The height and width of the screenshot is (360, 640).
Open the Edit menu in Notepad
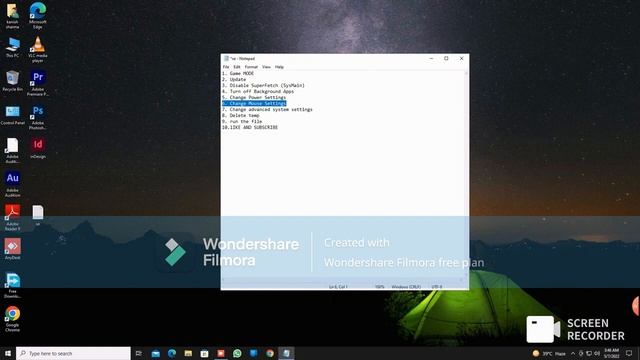click(x=237, y=67)
